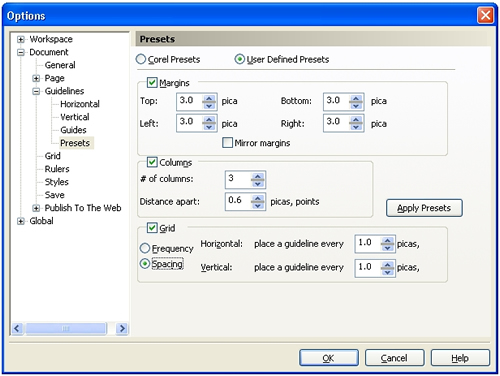
Task: Decrease Distance apart with down arrow
Action: click(x=258, y=205)
